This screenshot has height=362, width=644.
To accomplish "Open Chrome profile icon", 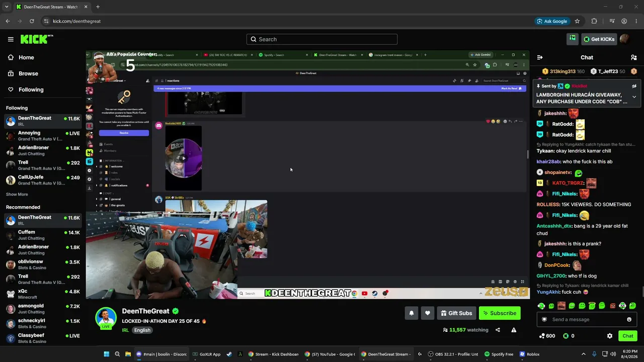I will (x=624, y=21).
